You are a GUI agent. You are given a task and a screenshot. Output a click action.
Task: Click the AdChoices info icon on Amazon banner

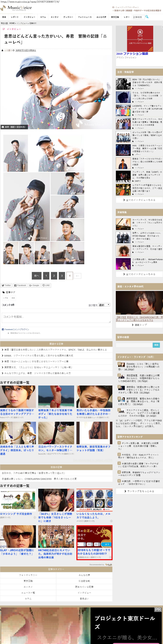click(x=162, y=27)
